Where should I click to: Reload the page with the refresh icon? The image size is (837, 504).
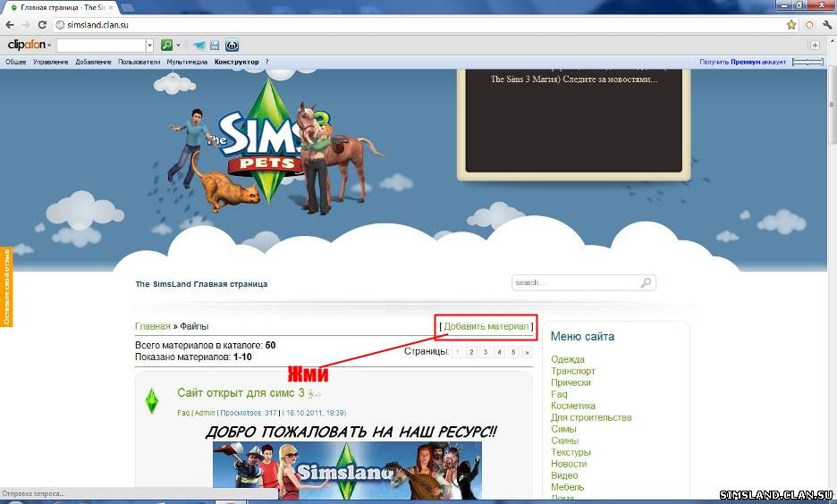coord(42,25)
